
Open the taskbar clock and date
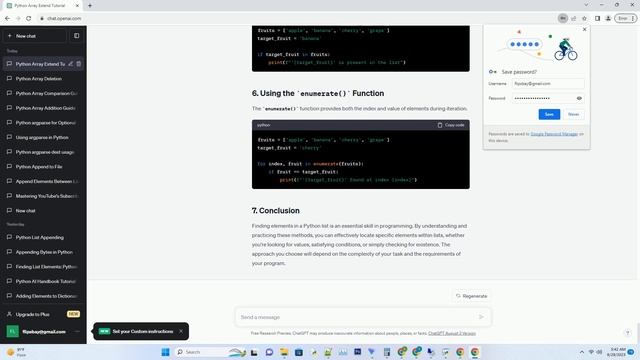tap(616, 352)
